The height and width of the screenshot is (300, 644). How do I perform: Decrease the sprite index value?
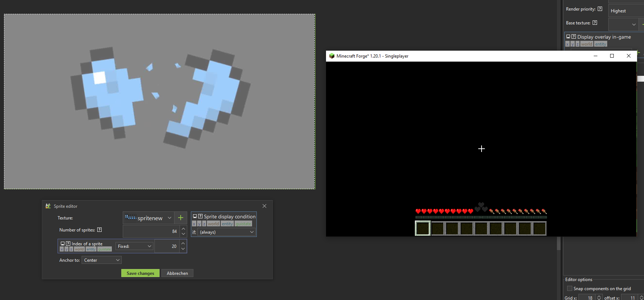coord(183,249)
